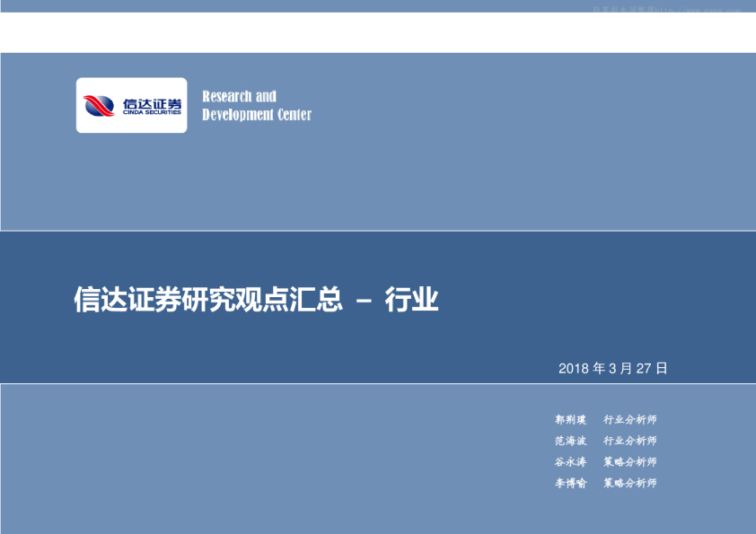756x534 pixels.
Task: Click the Chinese watermark text before the URL
Action: click(624, 11)
